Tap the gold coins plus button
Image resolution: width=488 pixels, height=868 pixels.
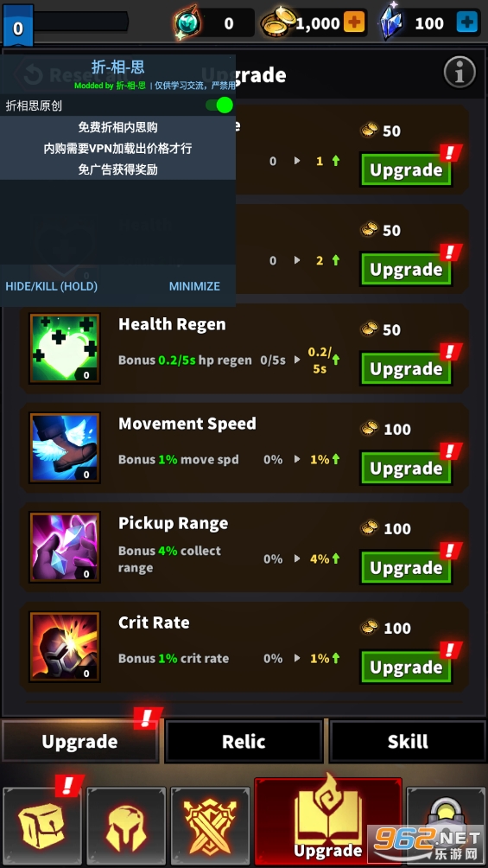tap(354, 22)
